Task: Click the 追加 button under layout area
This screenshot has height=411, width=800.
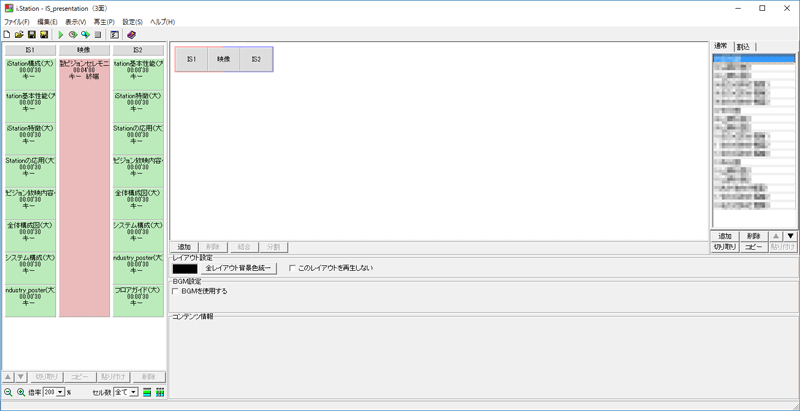Action: point(184,246)
